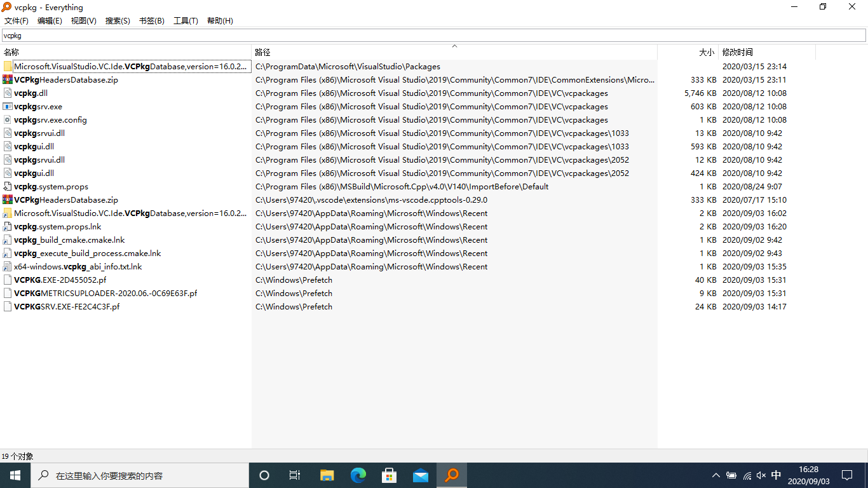Screen dimensions: 868x488
Task: Select the vcpkg.system.props file name
Action: coord(51,186)
